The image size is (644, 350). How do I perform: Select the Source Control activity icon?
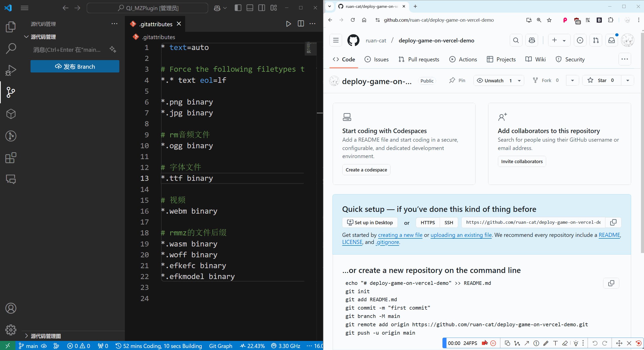click(11, 92)
